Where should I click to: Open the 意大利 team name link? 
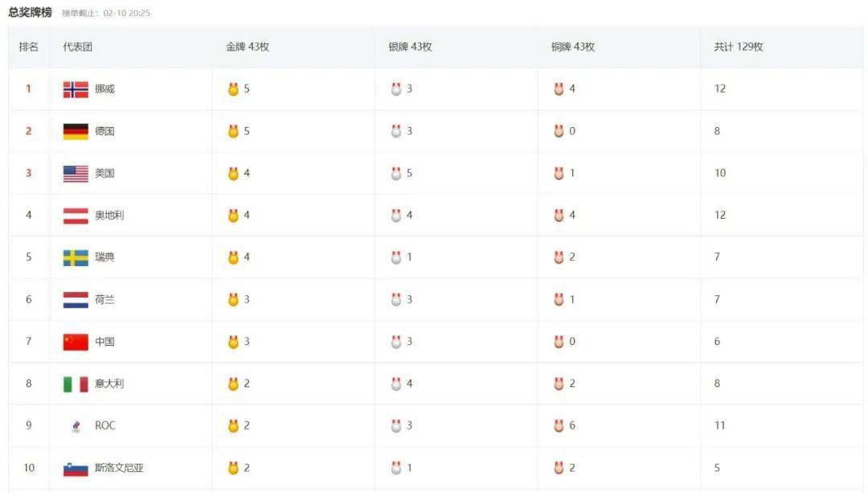pos(109,384)
